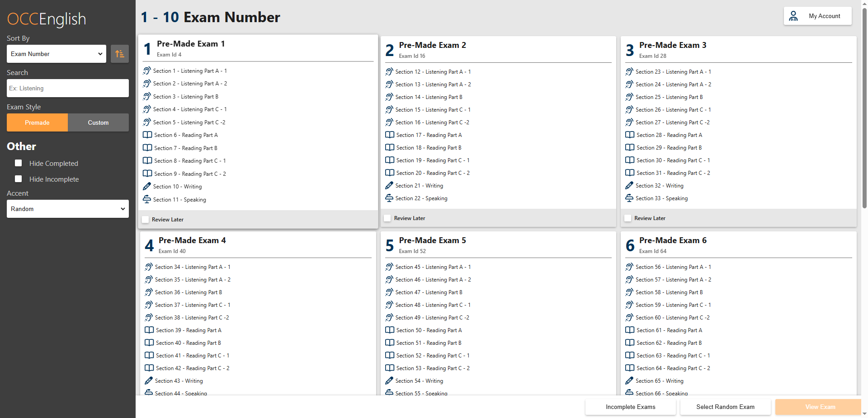Image resolution: width=868 pixels, height=418 pixels.
Task: Click the page vertical scrollbar
Action: pyautogui.click(x=864, y=108)
